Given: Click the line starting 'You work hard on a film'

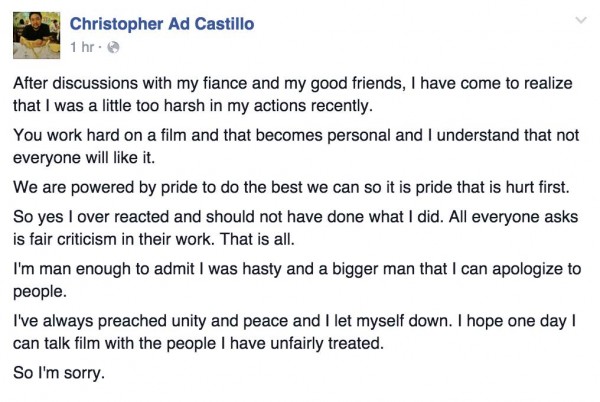Looking at the screenshot, I should [296, 135].
